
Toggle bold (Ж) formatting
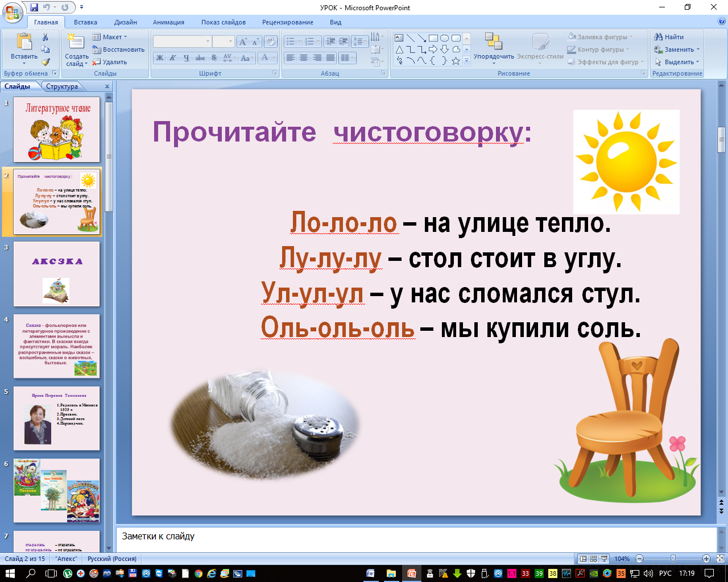tap(160, 58)
